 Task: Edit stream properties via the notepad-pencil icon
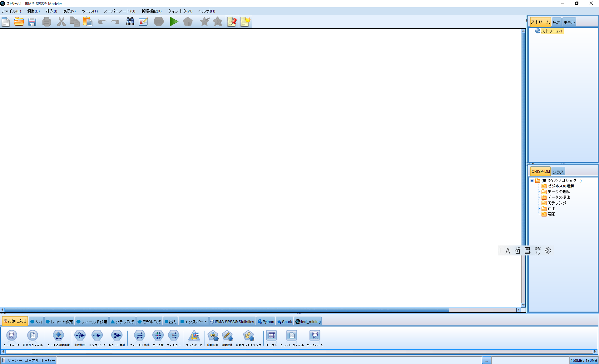[143, 22]
